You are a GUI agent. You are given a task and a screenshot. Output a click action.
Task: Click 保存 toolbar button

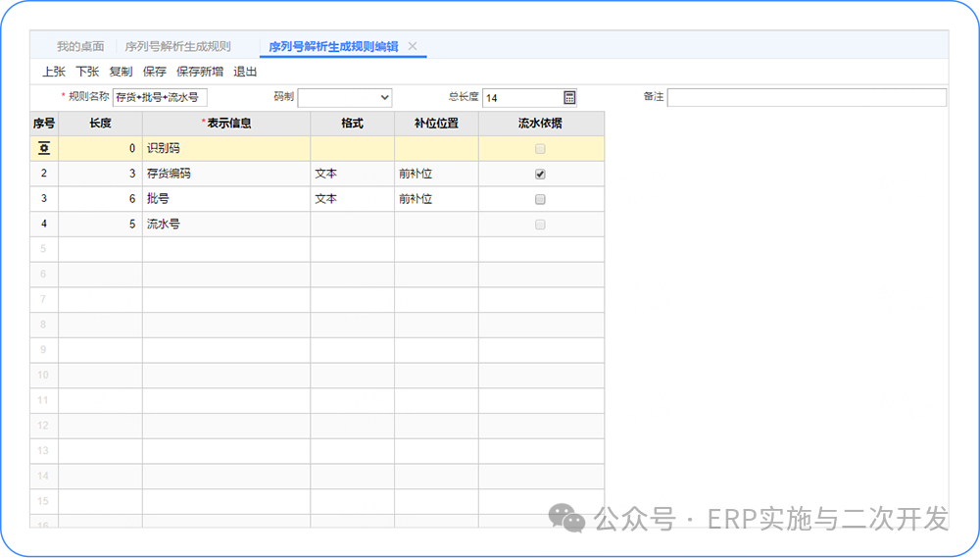(x=154, y=72)
